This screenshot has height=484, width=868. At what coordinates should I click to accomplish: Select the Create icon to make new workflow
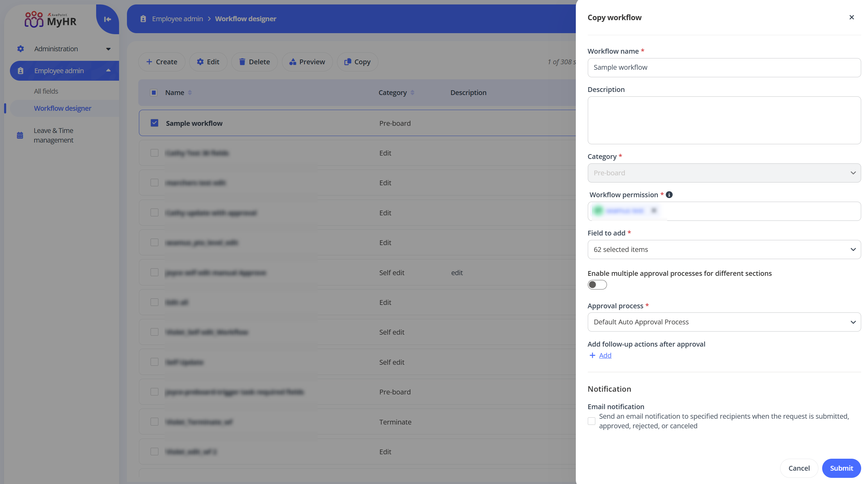click(x=150, y=62)
